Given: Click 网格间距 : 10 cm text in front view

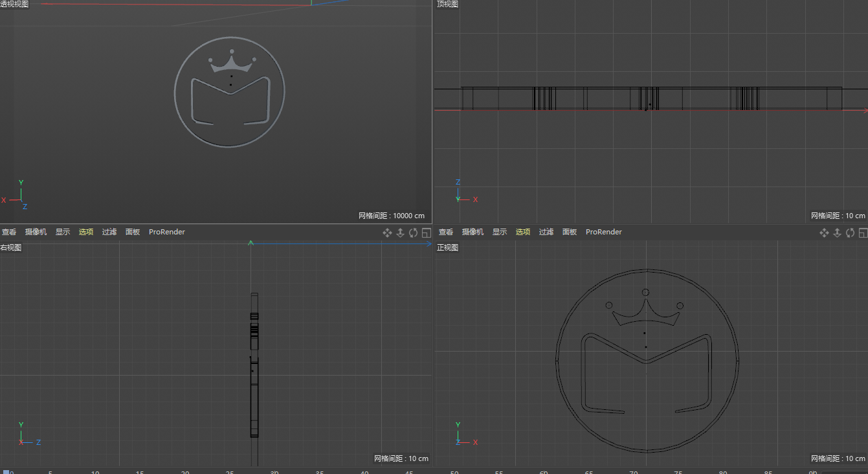Looking at the screenshot, I should point(838,458).
